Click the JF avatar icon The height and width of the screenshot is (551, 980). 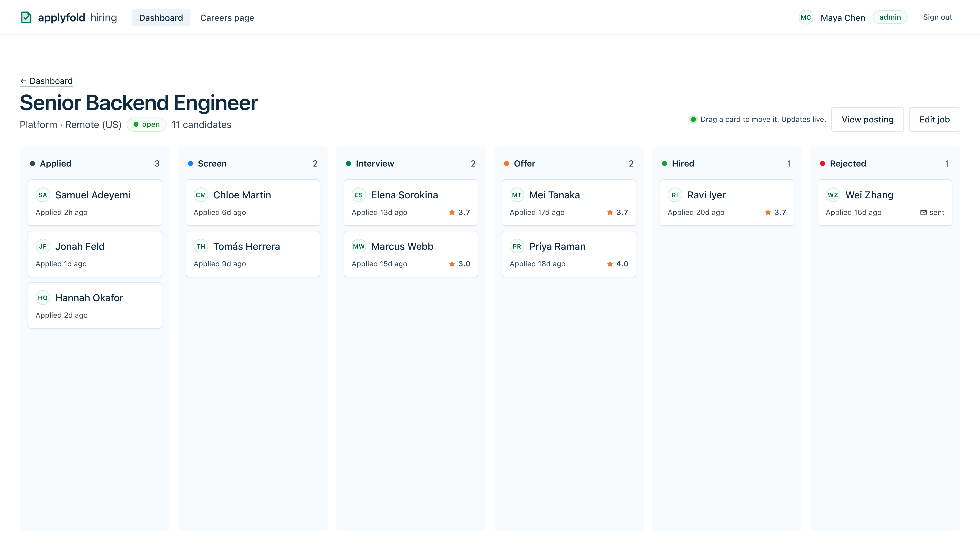(x=43, y=246)
